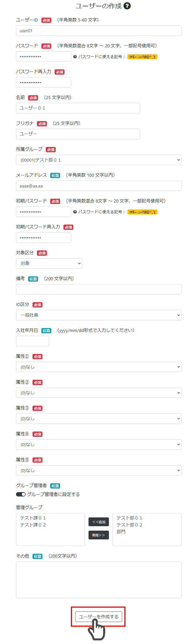Image resolution: width=193 pixels, height=644 pixels.
Task: Select テスト部０２ in right group list
Action: click(x=129, y=525)
